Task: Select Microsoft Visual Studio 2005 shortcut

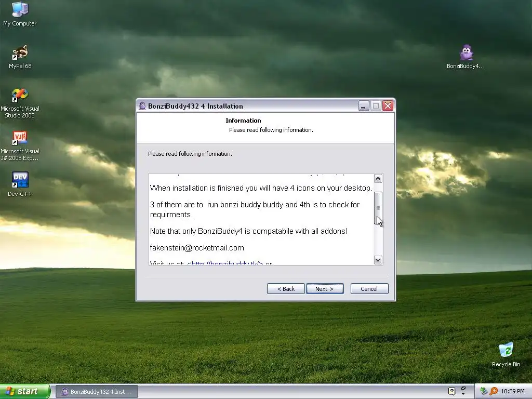Action: coord(20,103)
